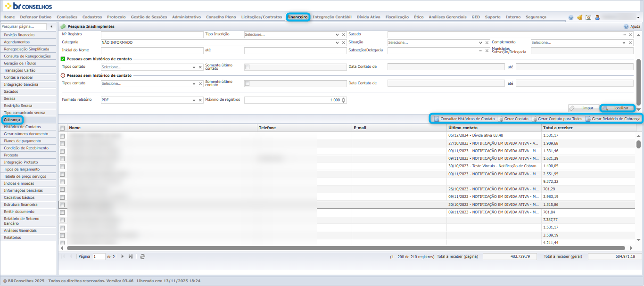Go to the next results page
Viewport: 644px width, 286px height.
click(123, 256)
